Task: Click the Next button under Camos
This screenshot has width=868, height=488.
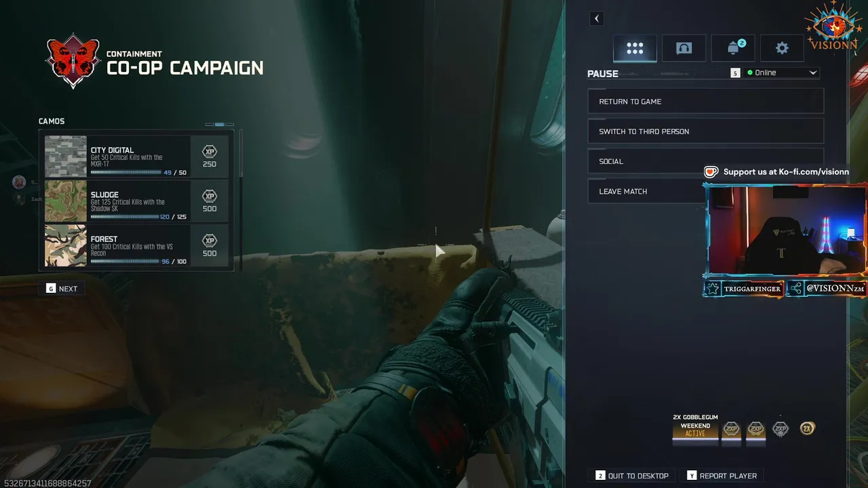Action: 62,289
